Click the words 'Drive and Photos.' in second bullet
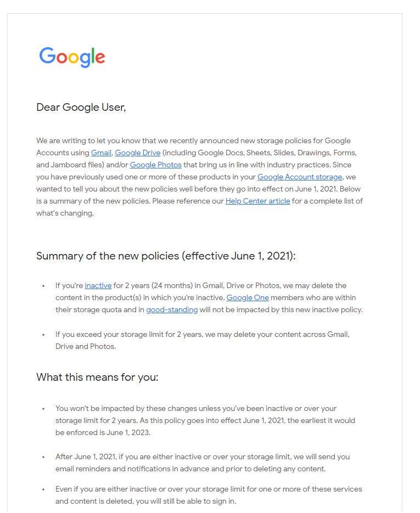This screenshot has height=513, width=420. (x=85, y=346)
